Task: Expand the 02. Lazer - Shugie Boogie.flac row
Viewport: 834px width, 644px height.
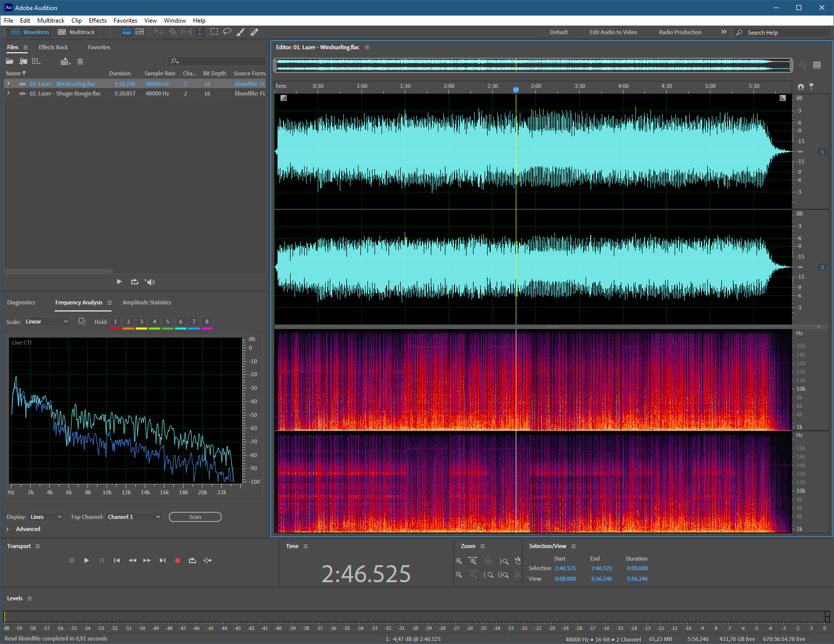Action: (9, 93)
